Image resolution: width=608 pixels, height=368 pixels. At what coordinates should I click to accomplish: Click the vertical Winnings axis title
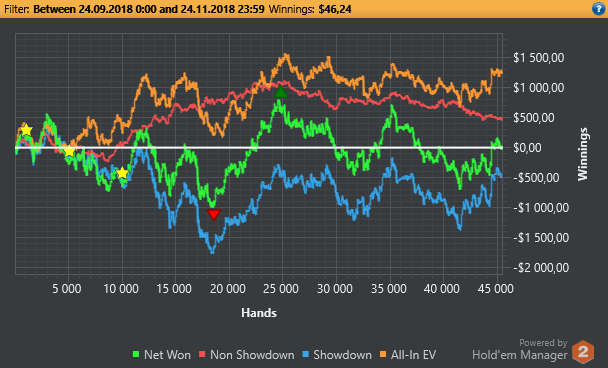point(583,154)
